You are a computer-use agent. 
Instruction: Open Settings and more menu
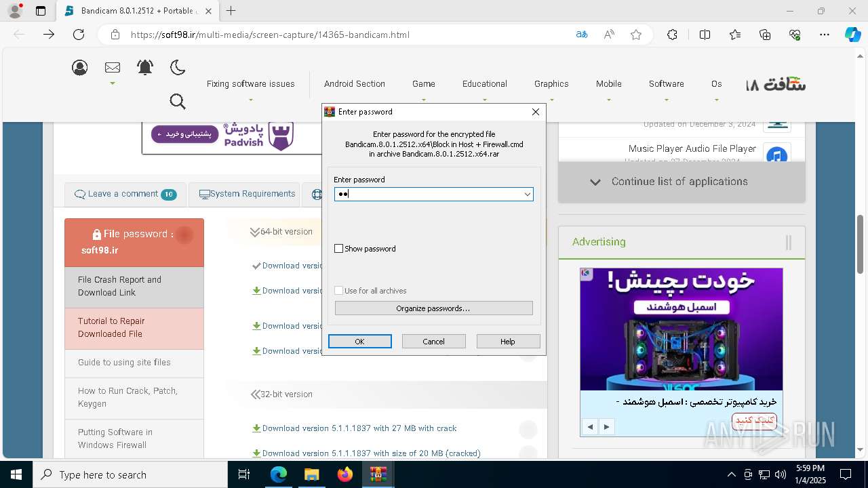pyautogui.click(x=825, y=35)
